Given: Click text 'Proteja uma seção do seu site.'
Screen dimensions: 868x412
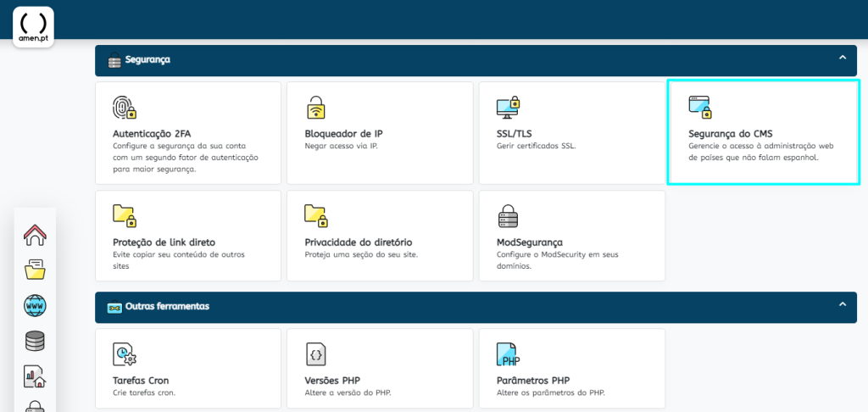Looking at the screenshot, I should (361, 254).
